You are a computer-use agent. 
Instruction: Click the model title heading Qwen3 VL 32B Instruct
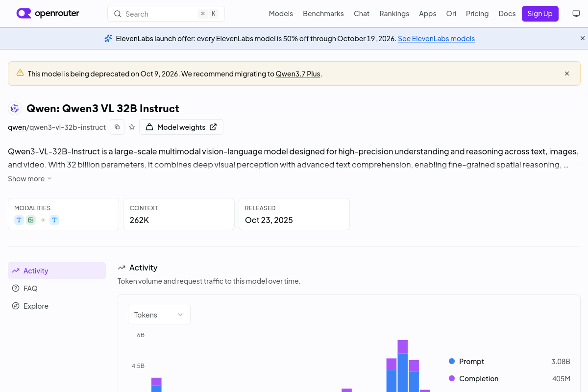point(103,108)
